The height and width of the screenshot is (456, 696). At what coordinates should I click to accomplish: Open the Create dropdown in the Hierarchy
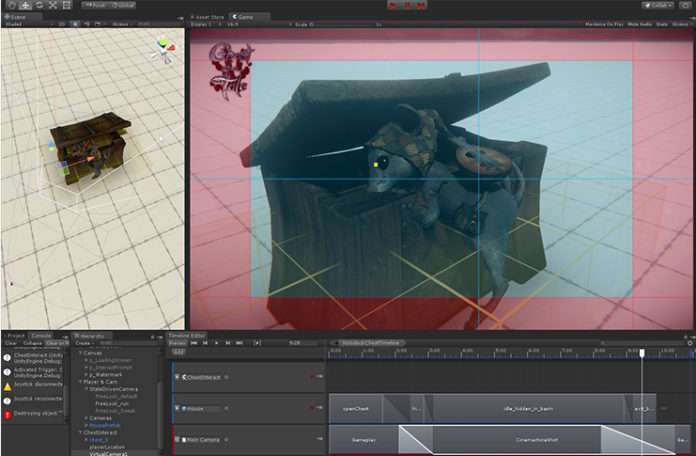84,343
